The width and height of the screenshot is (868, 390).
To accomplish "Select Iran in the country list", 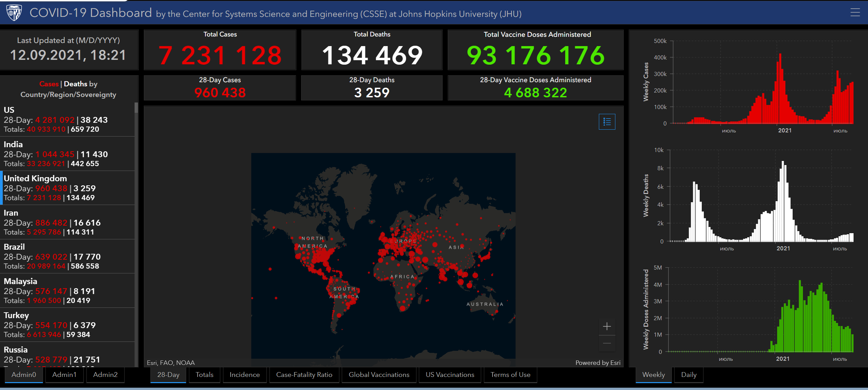I will coord(67,222).
